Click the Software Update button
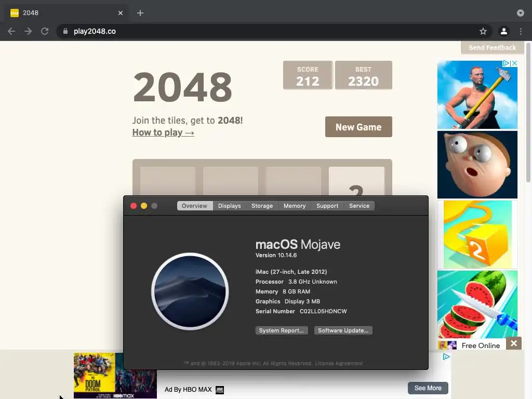The image size is (532, 399). tap(343, 330)
